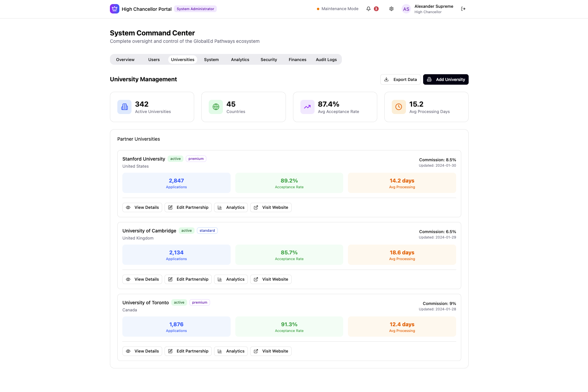This screenshot has width=588, height=392.
Task: Click the AS user avatar
Action: [406, 9]
